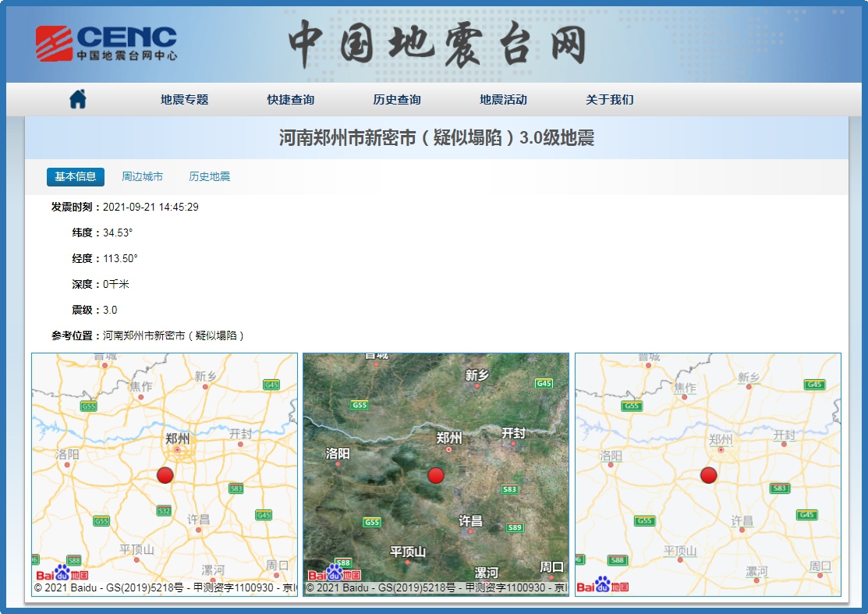
Task: Click red epicenter marker on satellite map
Action: tap(436, 474)
